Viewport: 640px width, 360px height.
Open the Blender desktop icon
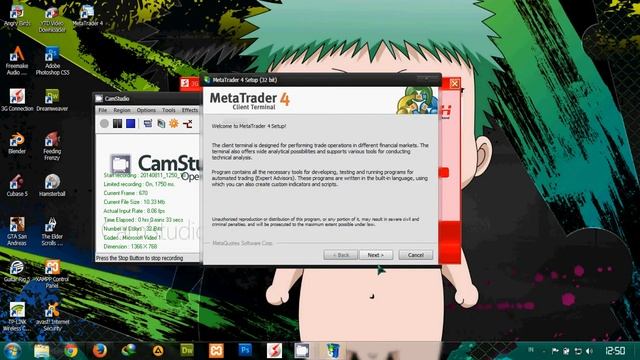point(17,143)
